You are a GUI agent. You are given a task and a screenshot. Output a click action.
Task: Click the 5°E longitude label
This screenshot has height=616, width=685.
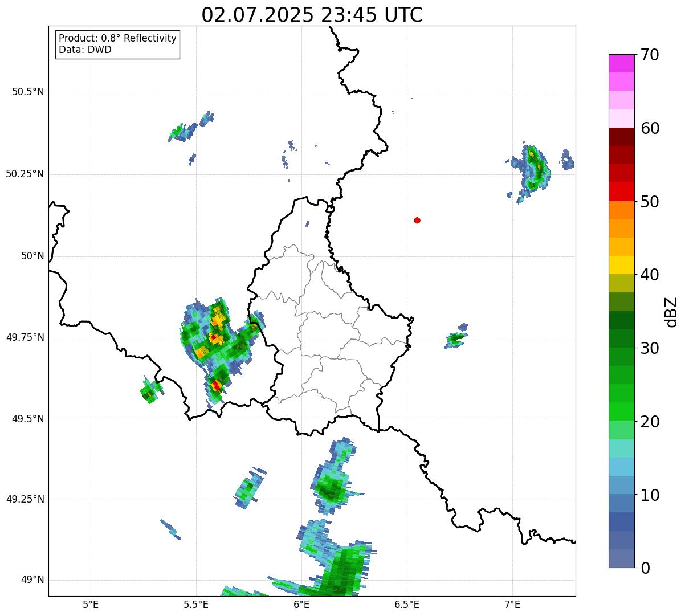pyautogui.click(x=91, y=604)
